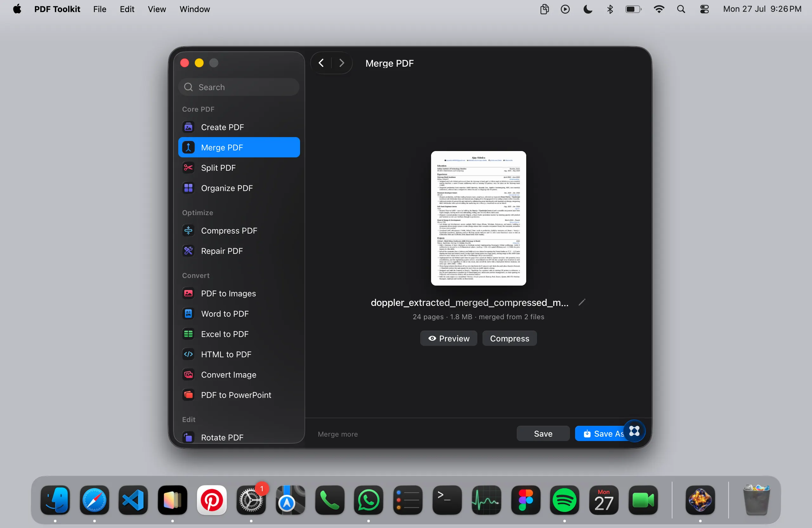The height and width of the screenshot is (528, 812).
Task: Open the View menu
Action: 157,9
